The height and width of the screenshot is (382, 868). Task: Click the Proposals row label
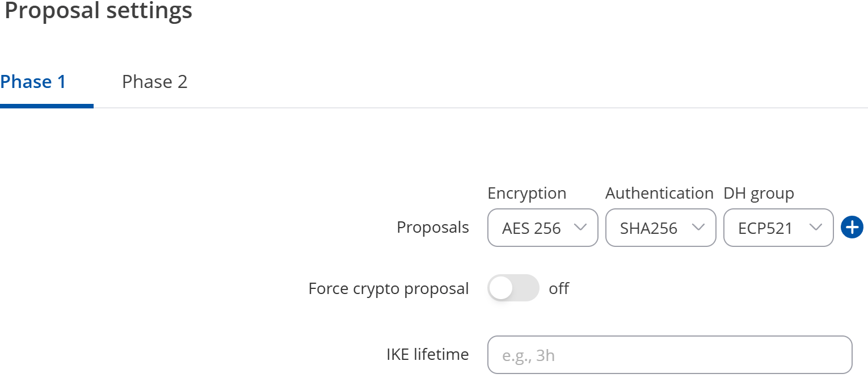click(433, 227)
